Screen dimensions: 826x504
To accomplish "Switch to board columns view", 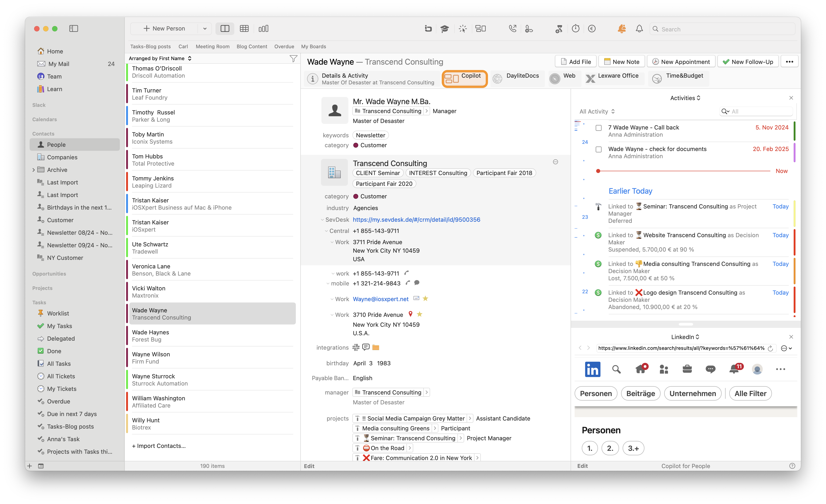I will click(263, 28).
